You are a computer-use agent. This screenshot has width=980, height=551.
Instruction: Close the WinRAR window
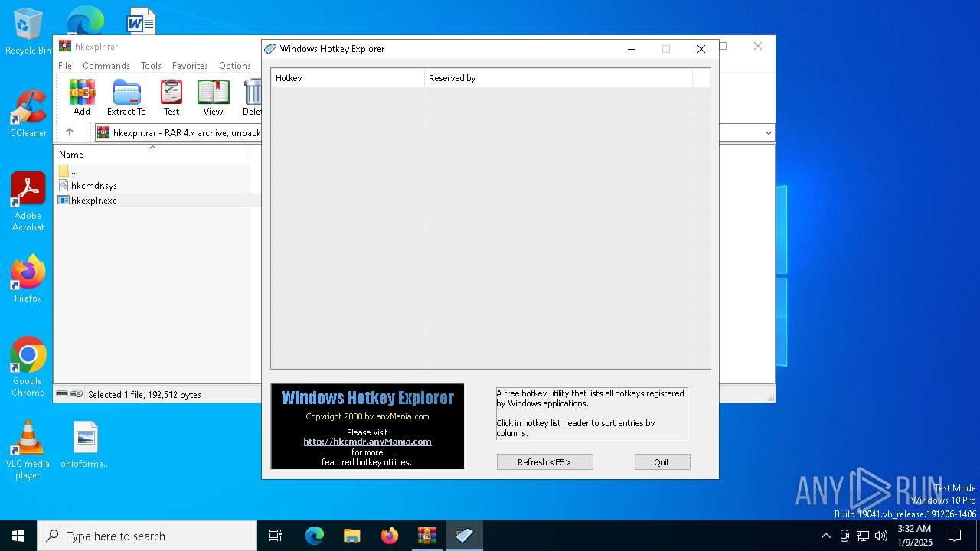pos(757,46)
